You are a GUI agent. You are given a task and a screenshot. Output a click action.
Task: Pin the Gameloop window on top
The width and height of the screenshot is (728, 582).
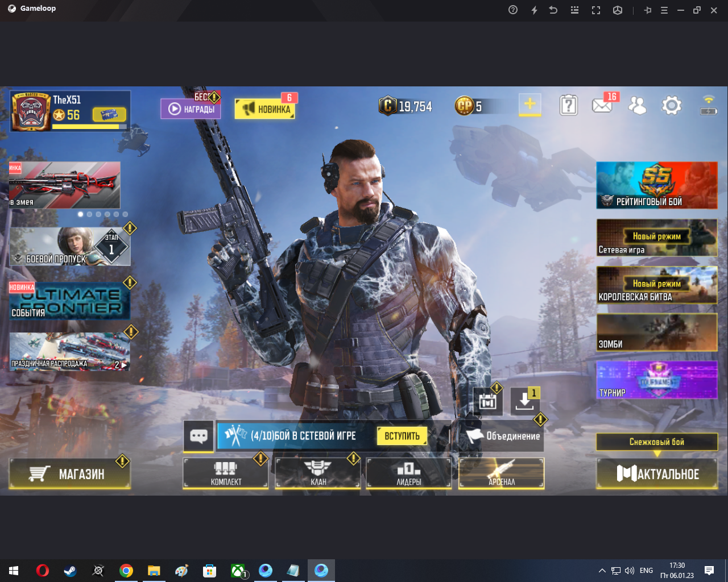click(x=647, y=10)
